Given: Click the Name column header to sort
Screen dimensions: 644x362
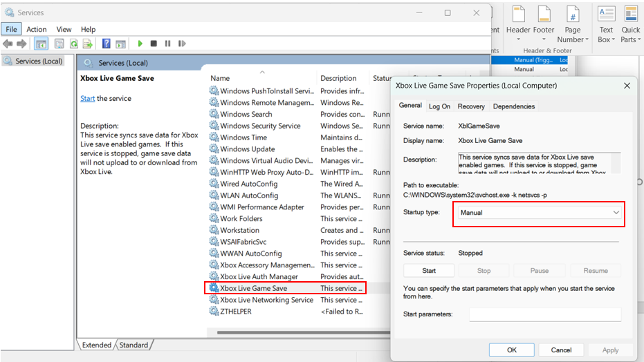Looking at the screenshot, I should tap(220, 78).
